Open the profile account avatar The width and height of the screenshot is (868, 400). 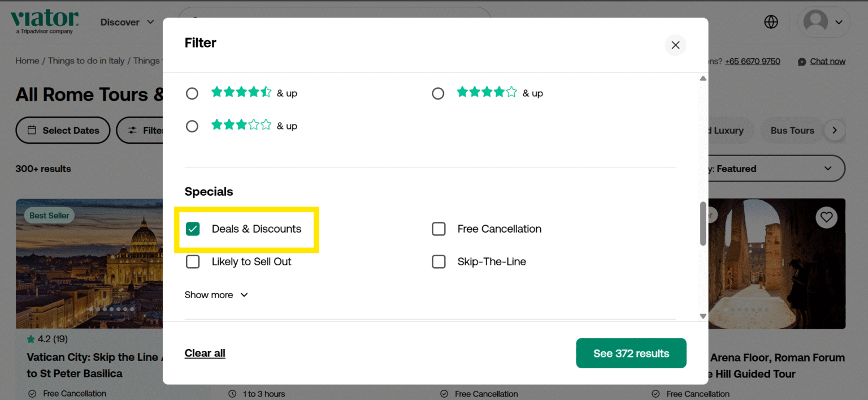[x=815, y=21]
